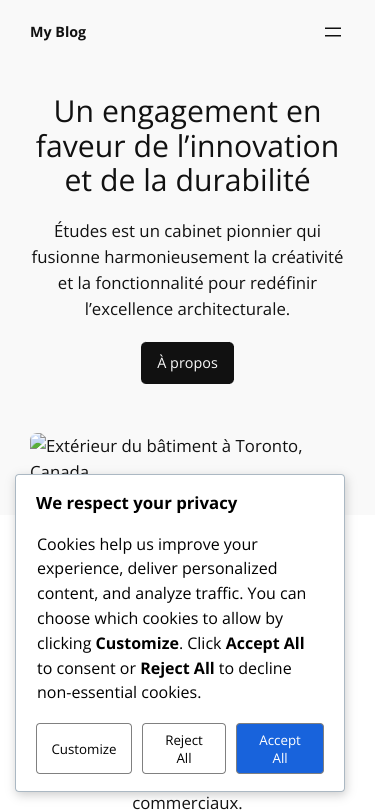This screenshot has width=375, height=812.
Task: Go to the My Blog home link
Action: pos(58,32)
